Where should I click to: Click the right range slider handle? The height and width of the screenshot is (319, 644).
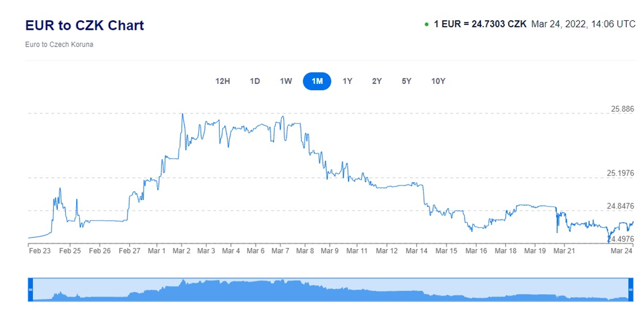(x=631, y=290)
